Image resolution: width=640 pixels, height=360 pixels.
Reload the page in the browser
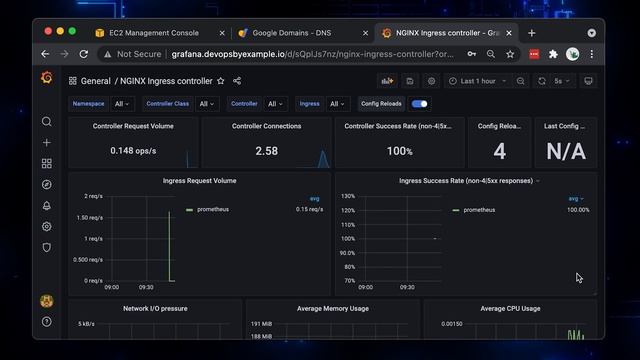pos(84,54)
